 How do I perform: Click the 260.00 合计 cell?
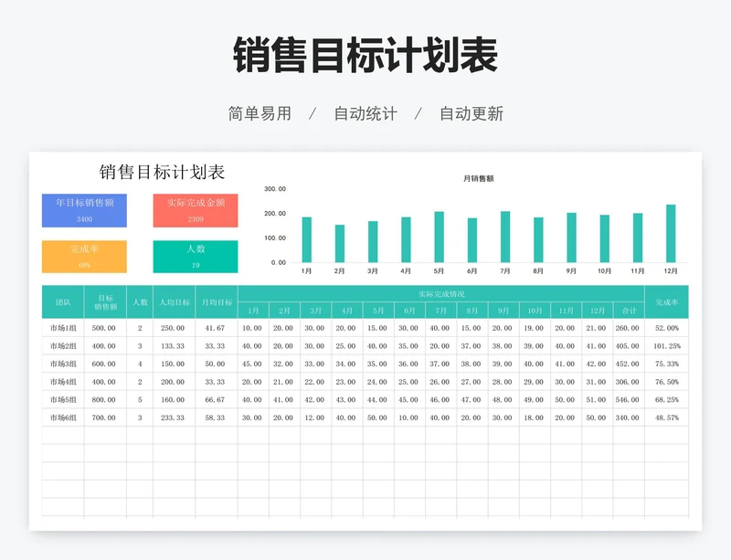click(628, 328)
